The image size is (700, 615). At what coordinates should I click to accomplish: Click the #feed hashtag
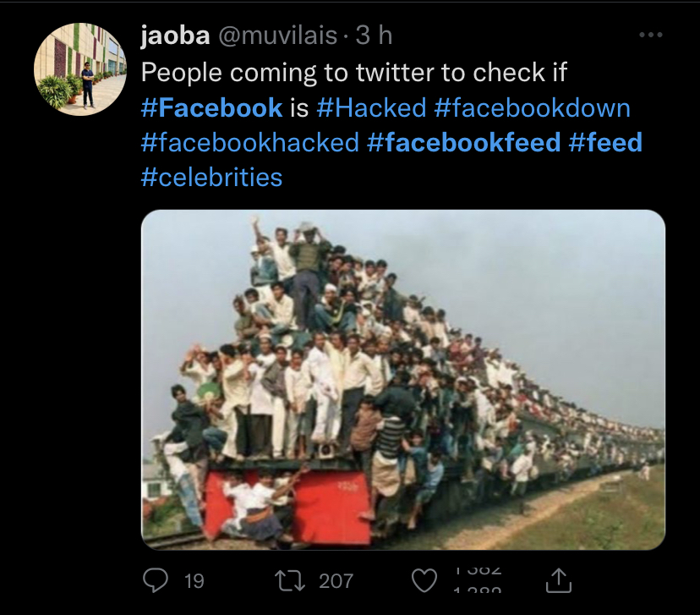tap(605, 142)
